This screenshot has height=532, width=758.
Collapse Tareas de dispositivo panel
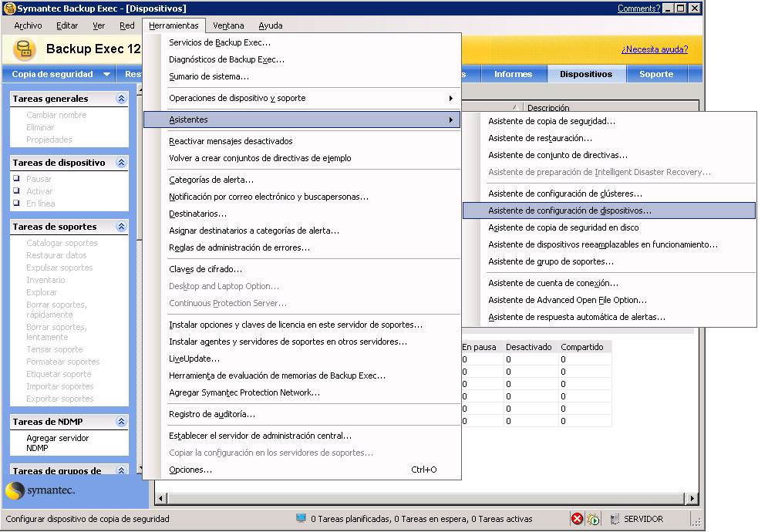coord(121,163)
